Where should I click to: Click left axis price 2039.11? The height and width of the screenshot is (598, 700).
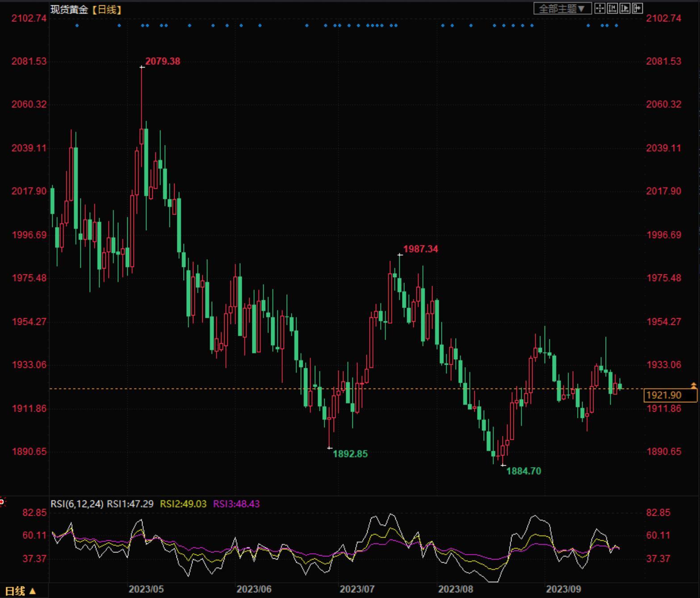pos(29,148)
